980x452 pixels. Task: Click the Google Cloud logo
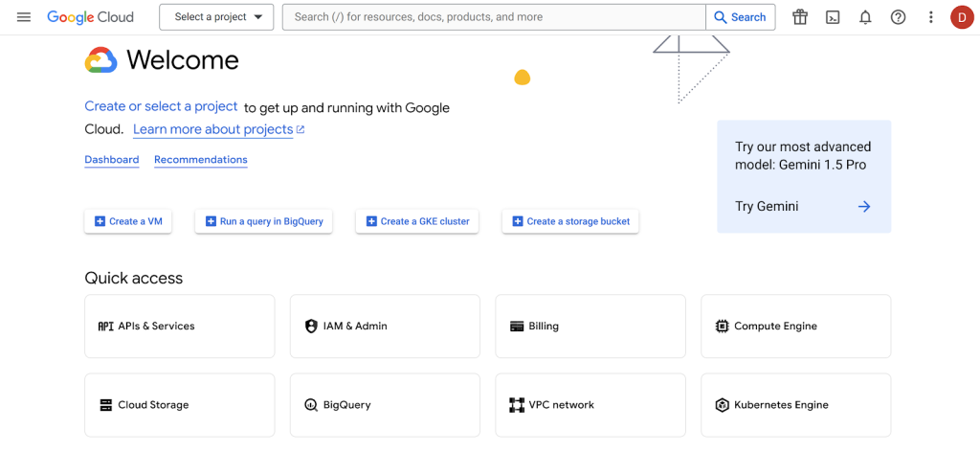click(x=91, y=17)
